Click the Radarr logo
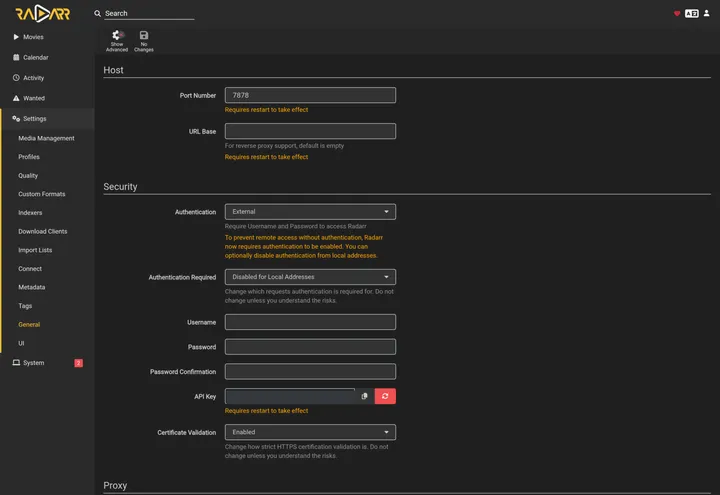Viewport: 720px width, 495px height. [x=43, y=14]
